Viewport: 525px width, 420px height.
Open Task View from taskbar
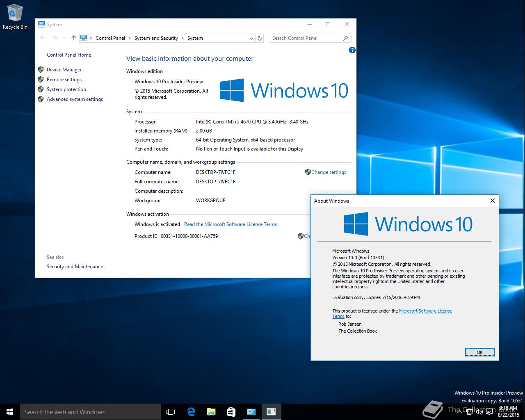tap(171, 412)
